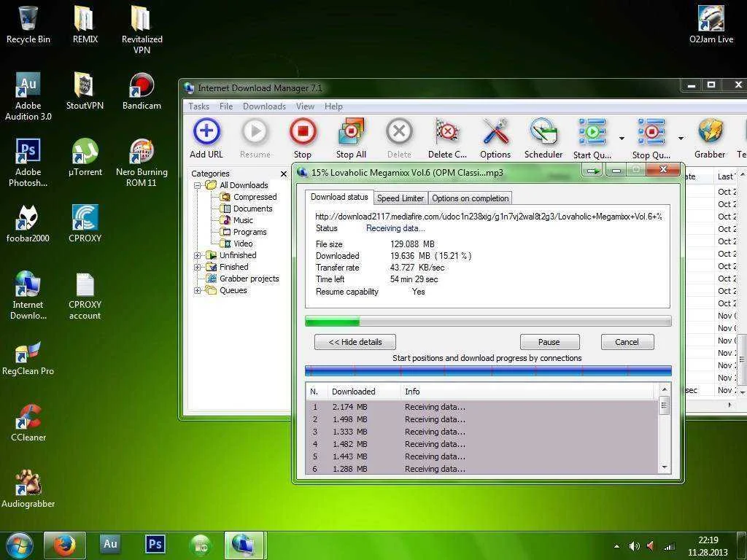Open the Windows Start button
747x560 pixels.
coord(19,546)
